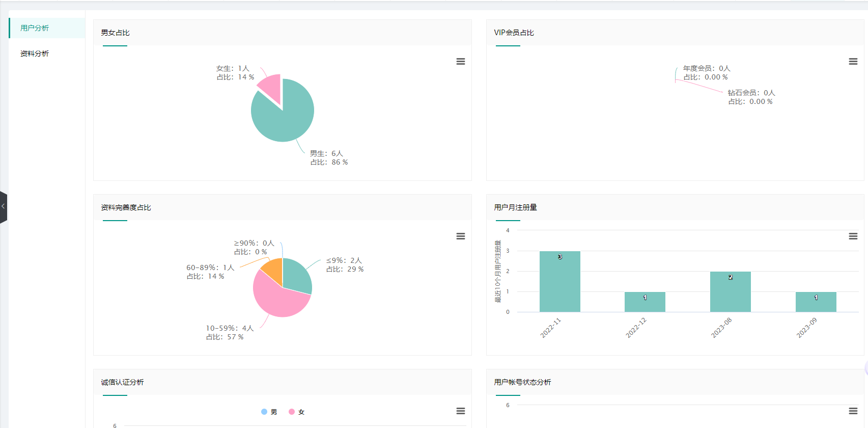Open the 诚信认证分析 chart hamburger menu
Screen dimensions: 868x428
pyautogui.click(x=461, y=411)
